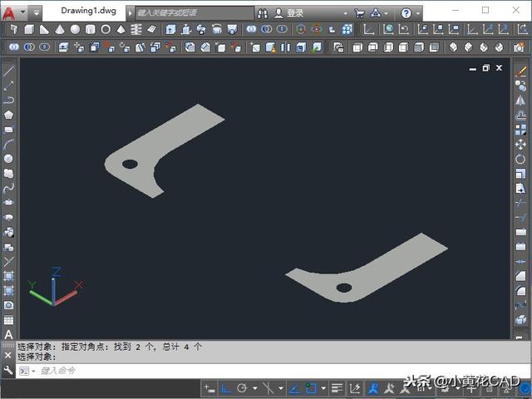Switch to the Drawing1.dwg tab
Image resolution: width=532 pixels, height=399 pixels.
pyautogui.click(x=88, y=11)
